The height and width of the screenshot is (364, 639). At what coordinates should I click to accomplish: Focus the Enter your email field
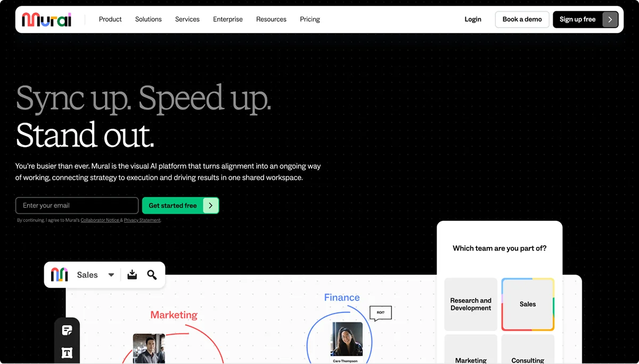coord(77,205)
